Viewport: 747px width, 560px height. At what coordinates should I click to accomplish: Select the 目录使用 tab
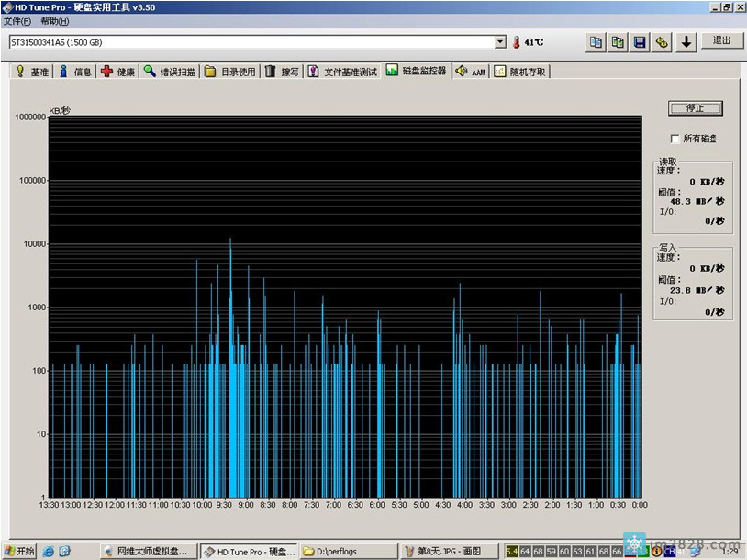click(x=230, y=72)
